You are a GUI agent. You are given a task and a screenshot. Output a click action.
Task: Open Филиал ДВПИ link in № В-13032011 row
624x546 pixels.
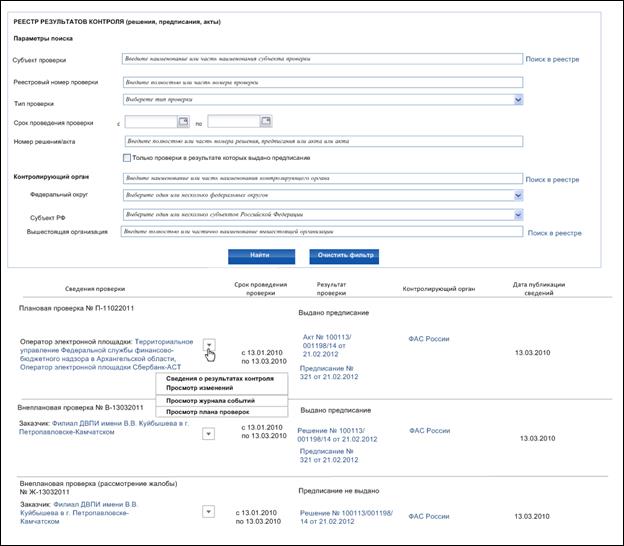[104, 428]
